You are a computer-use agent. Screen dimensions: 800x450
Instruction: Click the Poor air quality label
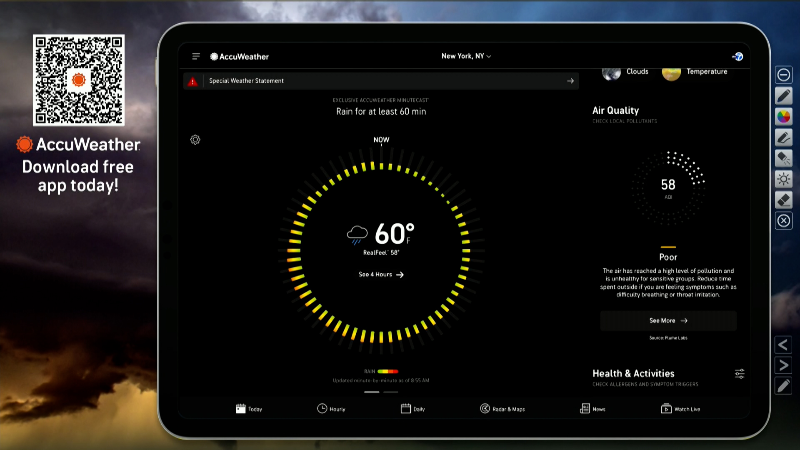point(668,257)
